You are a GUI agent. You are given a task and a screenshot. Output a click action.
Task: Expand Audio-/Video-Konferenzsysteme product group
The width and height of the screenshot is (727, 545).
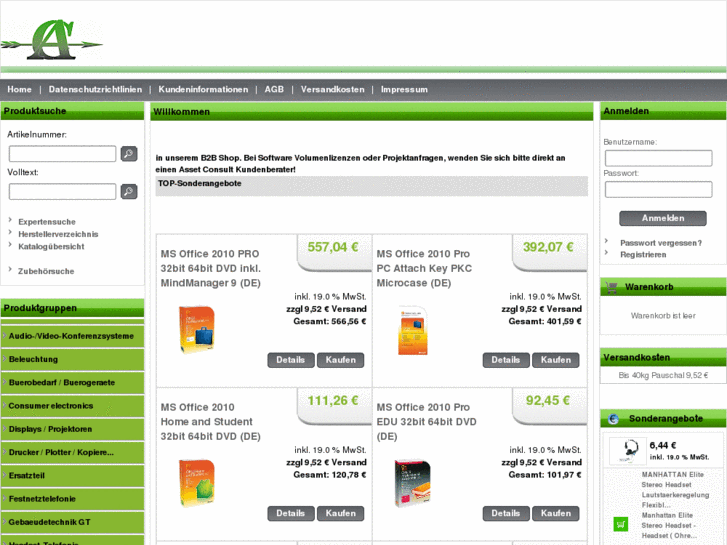point(72,336)
